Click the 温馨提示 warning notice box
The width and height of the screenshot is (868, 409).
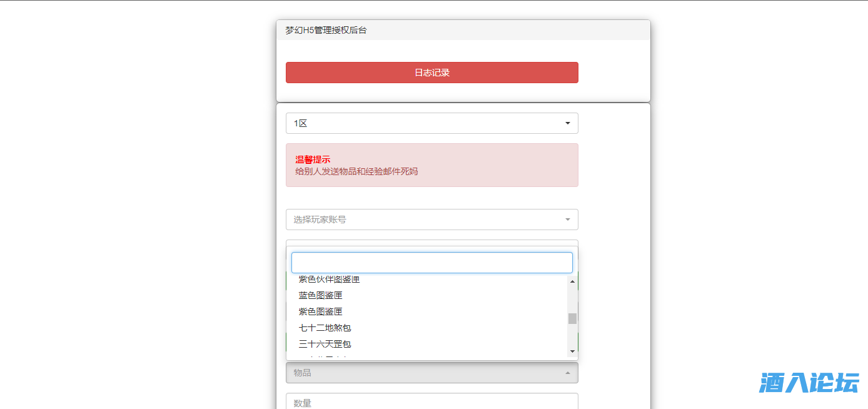coord(431,165)
